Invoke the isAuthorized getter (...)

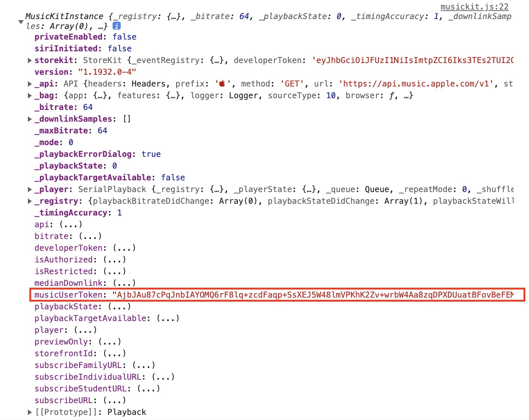(114, 259)
